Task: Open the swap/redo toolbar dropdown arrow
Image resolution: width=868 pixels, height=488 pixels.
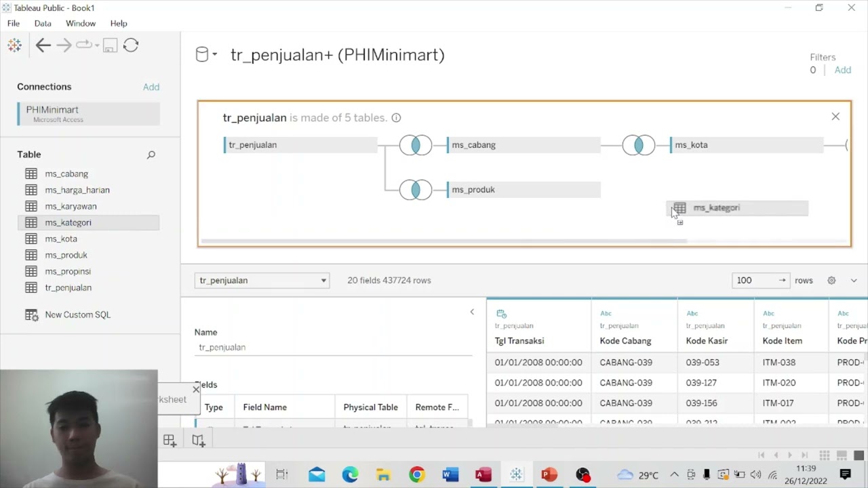Action: click(97, 46)
